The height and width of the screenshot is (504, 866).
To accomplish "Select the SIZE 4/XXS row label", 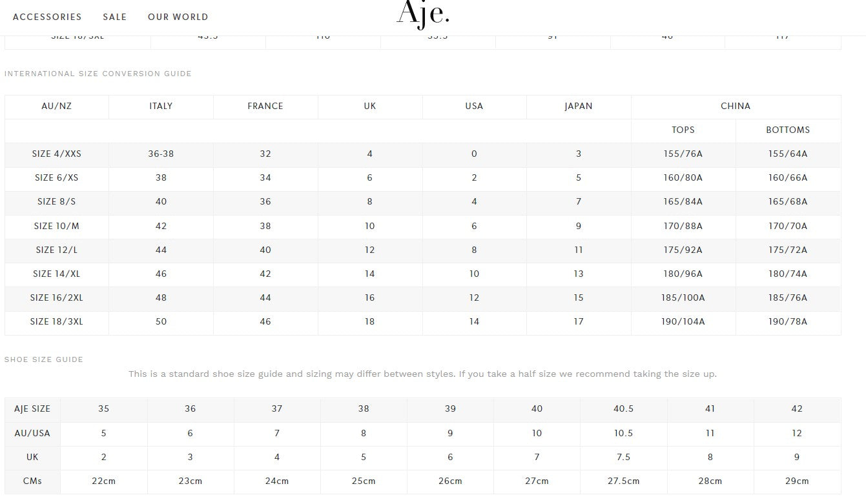I will 57,154.
